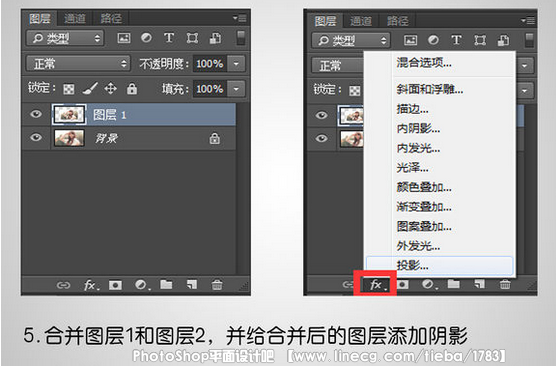Click type layer filter (T) in right panel
The image size is (556, 373).
pos(456,40)
